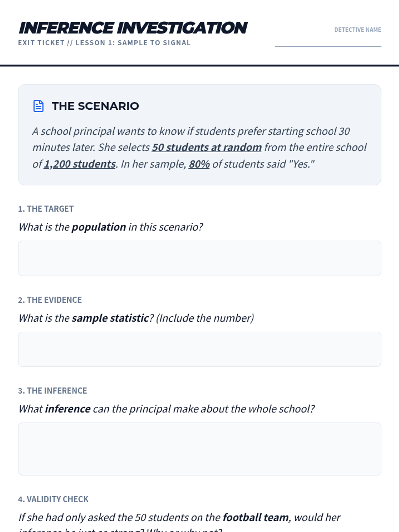Viewport: 399px width, 532px height.
Task: Click the '1. The Target' label
Action: 46,209
